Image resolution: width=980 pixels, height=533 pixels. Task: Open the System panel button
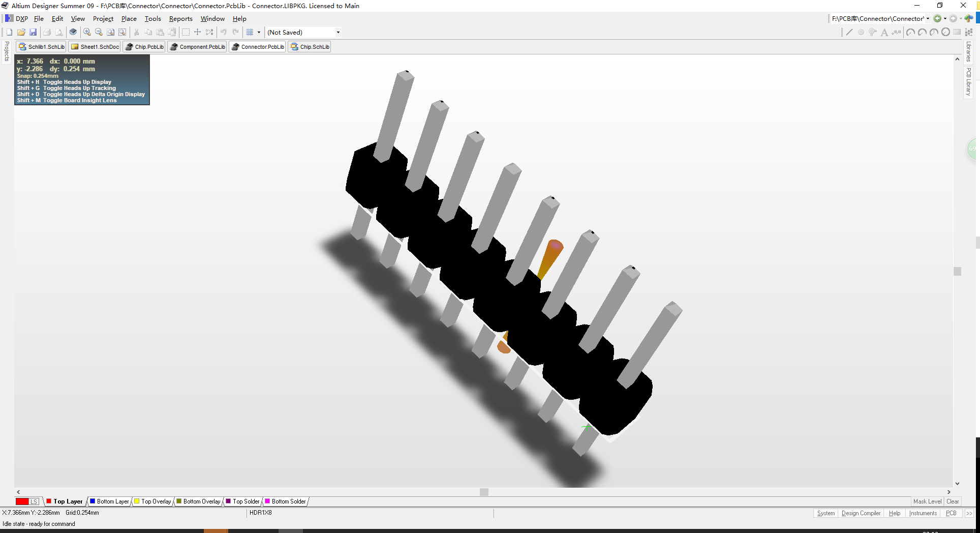tap(826, 513)
